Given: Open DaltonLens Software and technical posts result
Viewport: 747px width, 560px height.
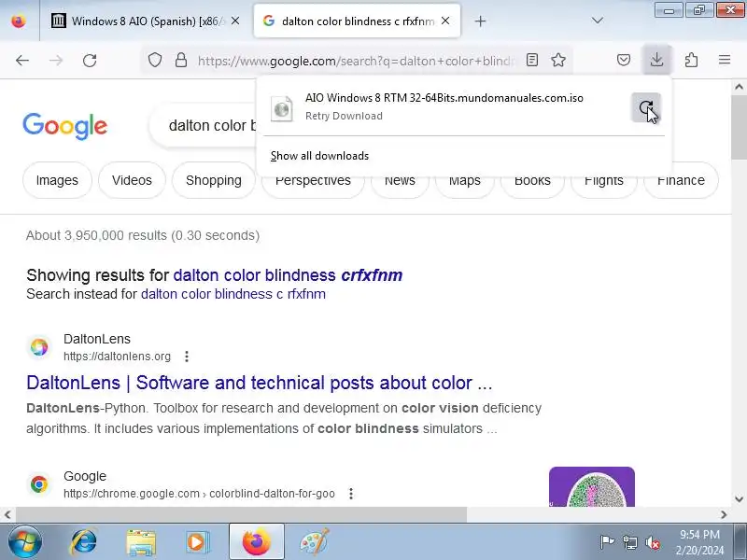Looking at the screenshot, I should (x=260, y=383).
